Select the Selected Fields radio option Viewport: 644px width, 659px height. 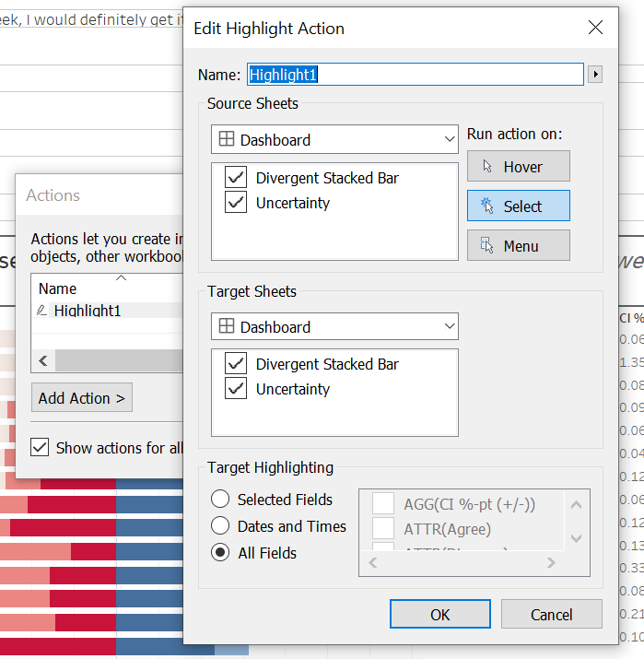coord(220,500)
